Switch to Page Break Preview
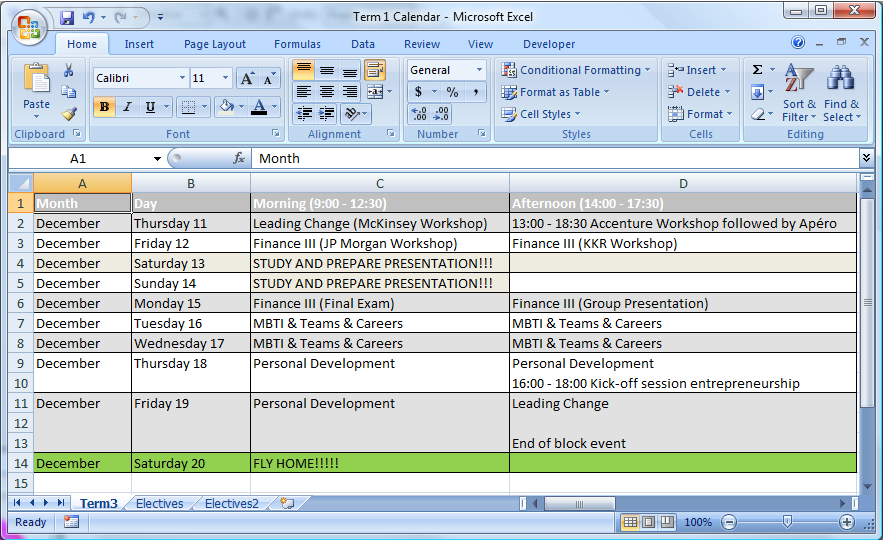This screenshot has width=883, height=540. 667,522
